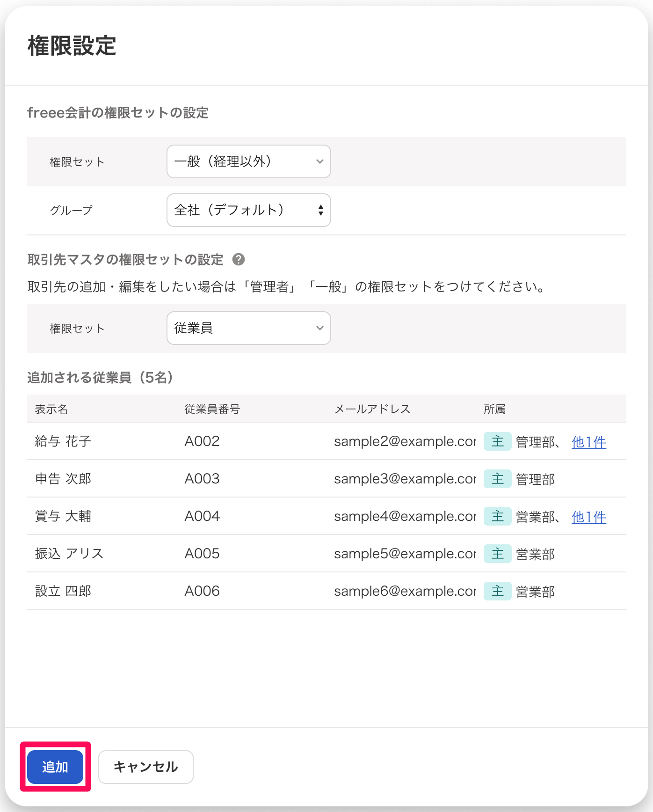Click the 主 badge in 申告 次郎 row
The width and height of the screenshot is (653, 812).
coord(497,479)
